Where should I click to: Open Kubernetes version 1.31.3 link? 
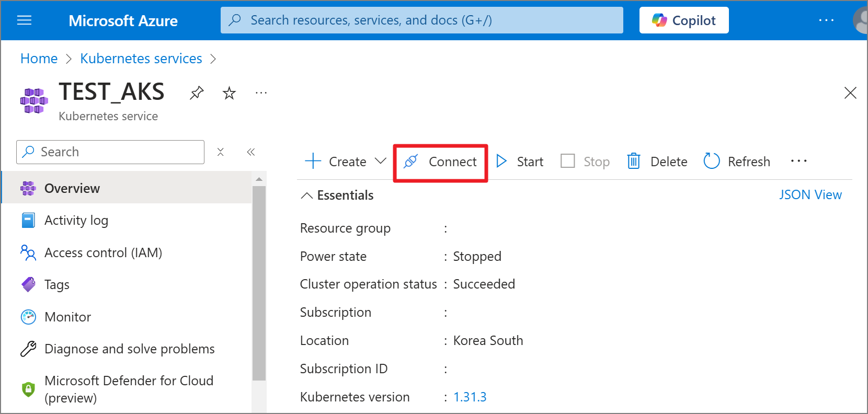(x=470, y=397)
